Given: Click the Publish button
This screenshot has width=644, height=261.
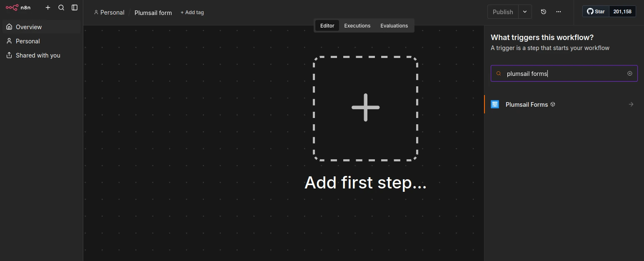Looking at the screenshot, I should pos(503,12).
